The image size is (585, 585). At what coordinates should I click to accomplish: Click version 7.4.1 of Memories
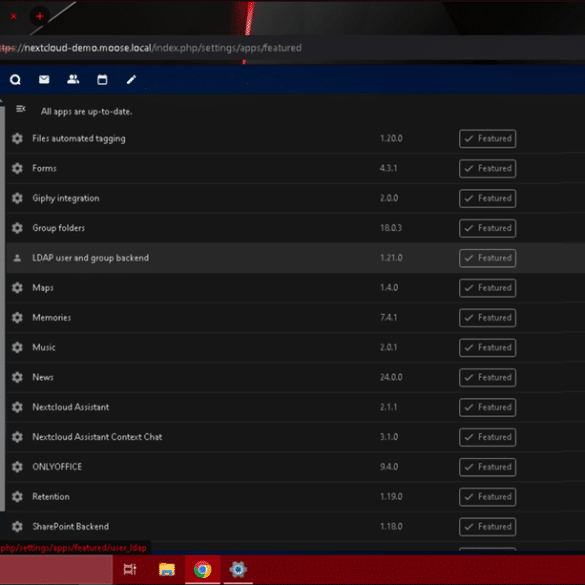coord(388,317)
